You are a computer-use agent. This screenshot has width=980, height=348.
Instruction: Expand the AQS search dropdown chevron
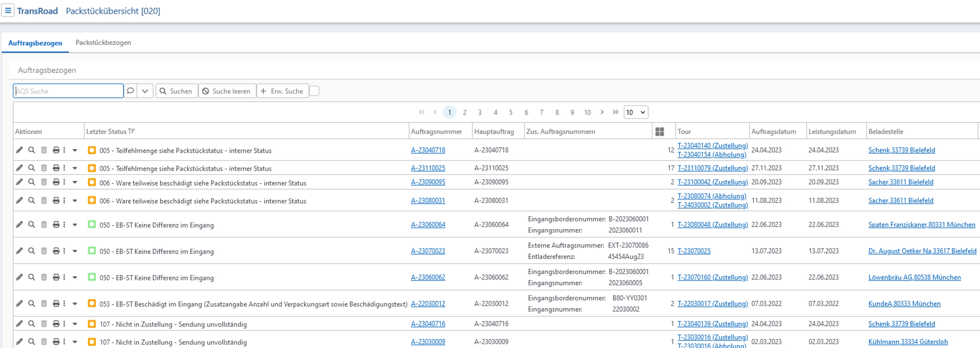(145, 91)
